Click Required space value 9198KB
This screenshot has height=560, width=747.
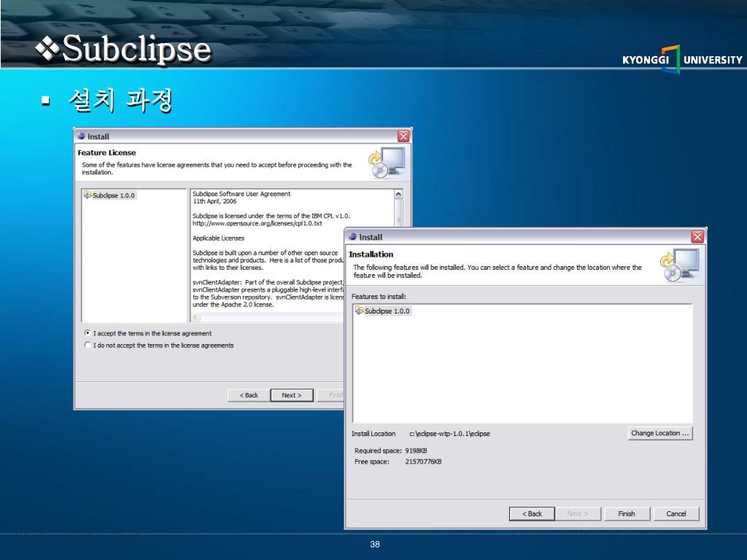tap(416, 451)
